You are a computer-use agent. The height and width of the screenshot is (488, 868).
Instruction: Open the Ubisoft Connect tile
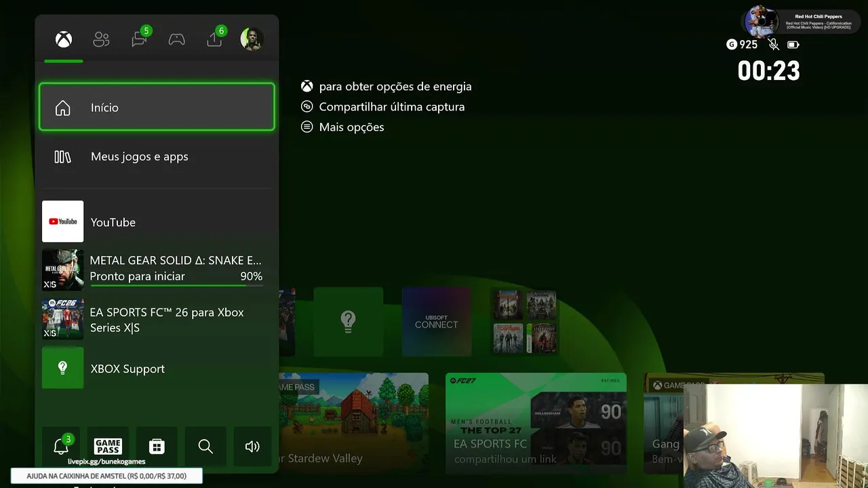tap(437, 321)
